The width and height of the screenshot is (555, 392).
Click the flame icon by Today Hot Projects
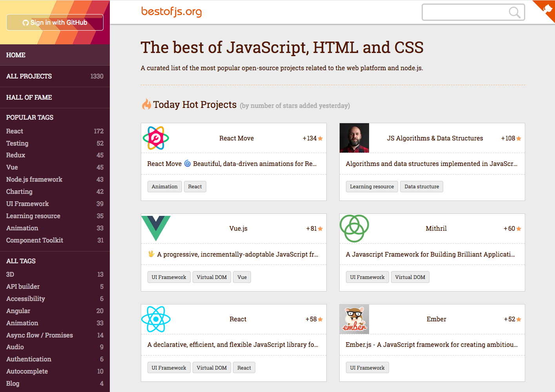click(x=146, y=104)
